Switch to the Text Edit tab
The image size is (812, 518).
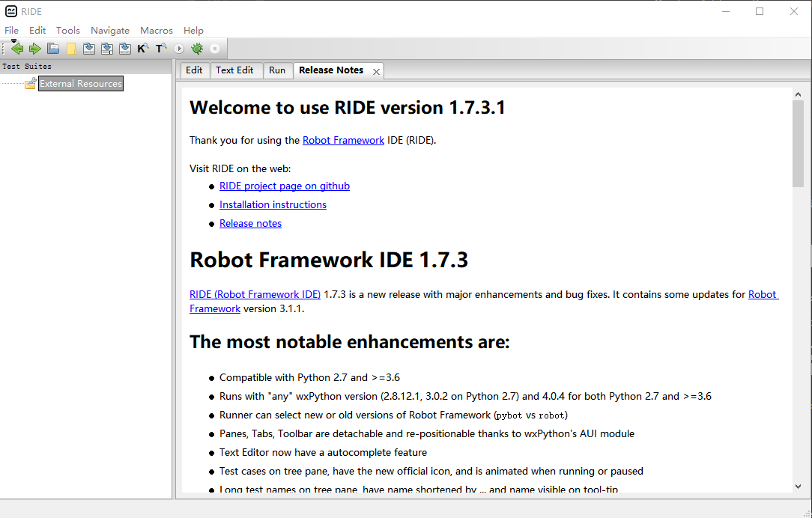coord(235,70)
